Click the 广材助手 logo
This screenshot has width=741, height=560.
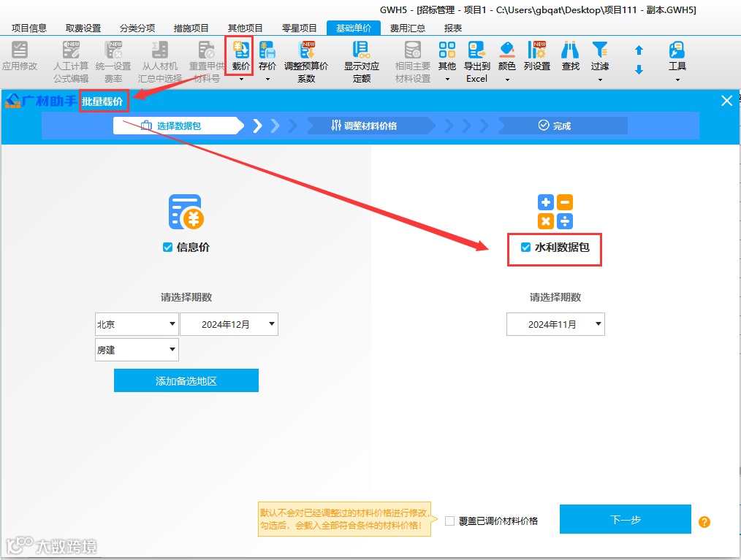[41, 101]
